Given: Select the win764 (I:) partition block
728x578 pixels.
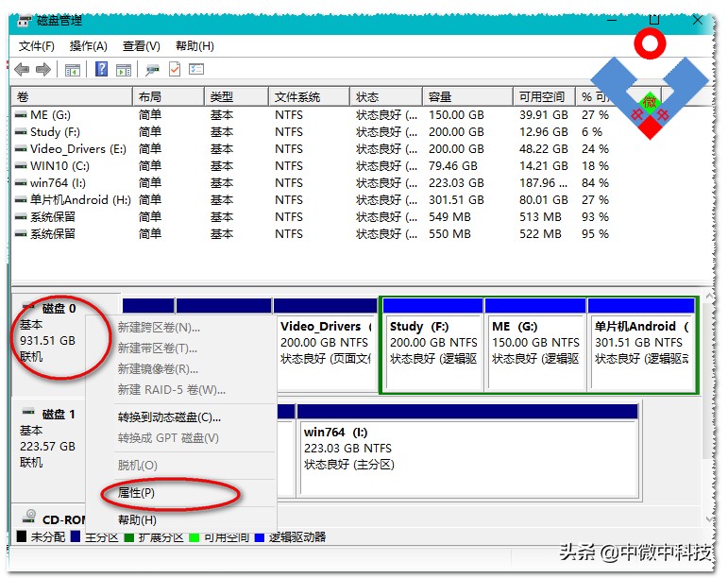Looking at the screenshot, I should point(467,450).
